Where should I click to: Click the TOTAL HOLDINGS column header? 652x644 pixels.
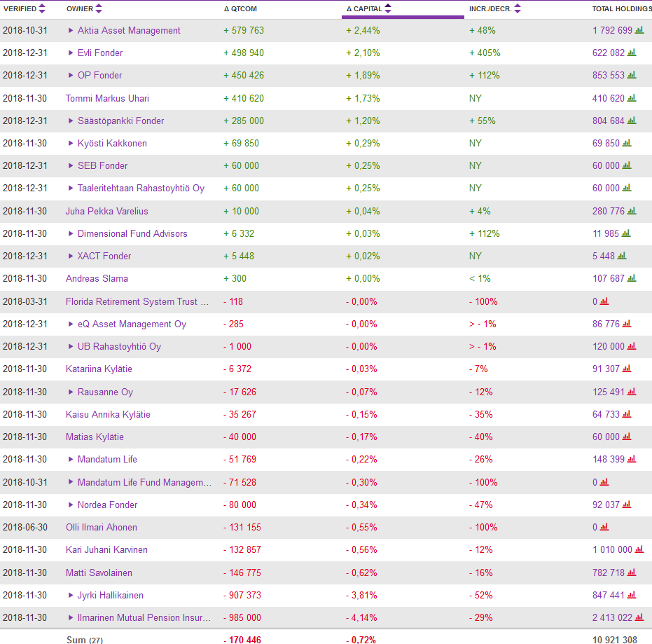[x=622, y=8]
